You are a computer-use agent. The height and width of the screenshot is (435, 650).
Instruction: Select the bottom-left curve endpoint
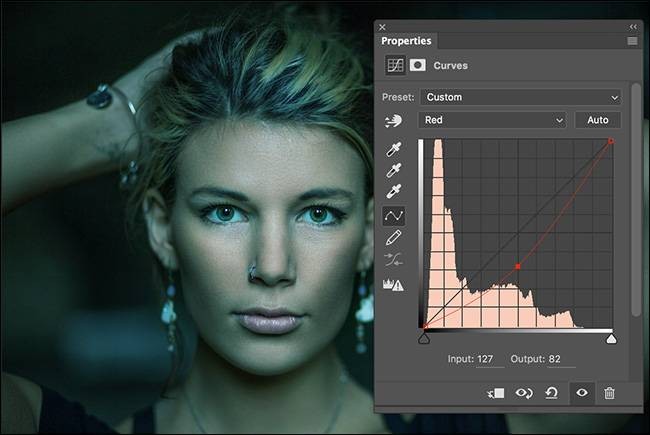[424, 327]
